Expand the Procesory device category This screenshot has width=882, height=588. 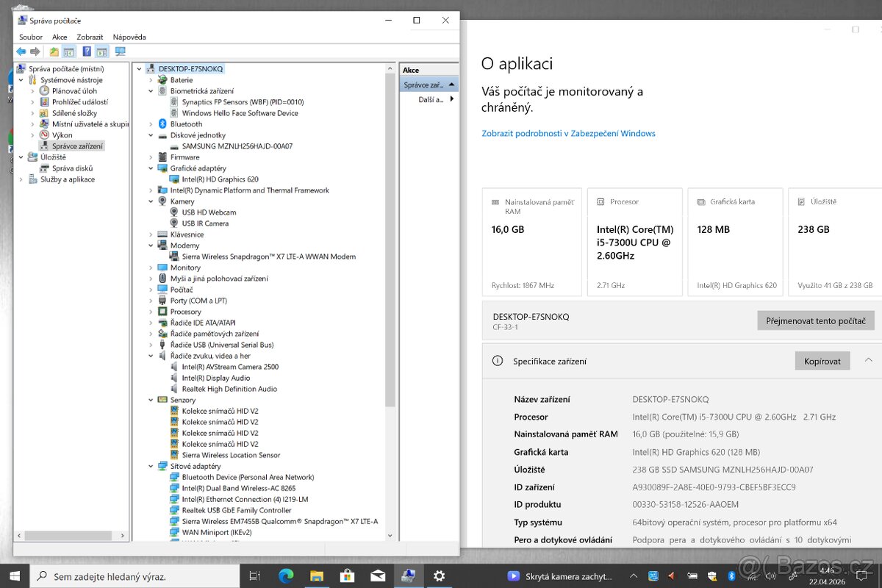(151, 312)
